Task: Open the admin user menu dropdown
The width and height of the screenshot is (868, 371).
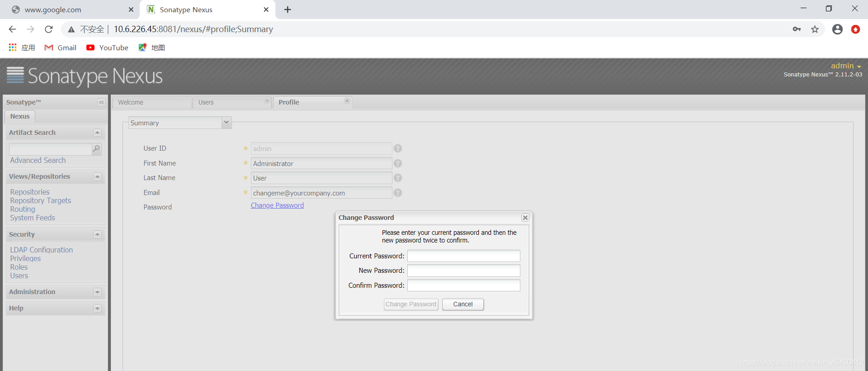Action: (846, 66)
